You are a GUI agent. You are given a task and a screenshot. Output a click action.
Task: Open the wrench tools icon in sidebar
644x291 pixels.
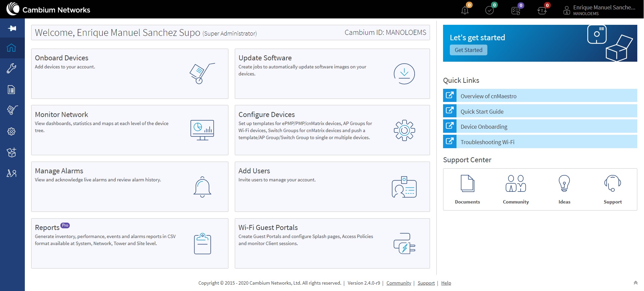pyautogui.click(x=11, y=68)
